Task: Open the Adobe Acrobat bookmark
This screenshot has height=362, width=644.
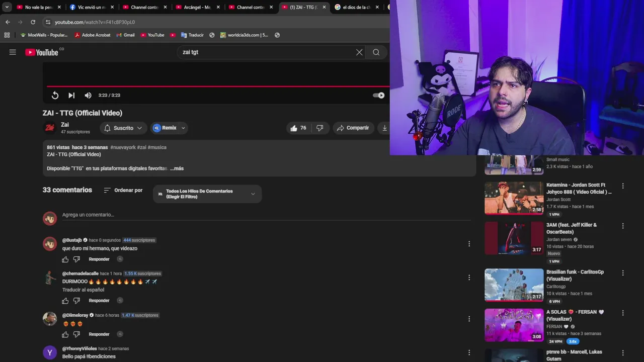Action: pos(93,35)
